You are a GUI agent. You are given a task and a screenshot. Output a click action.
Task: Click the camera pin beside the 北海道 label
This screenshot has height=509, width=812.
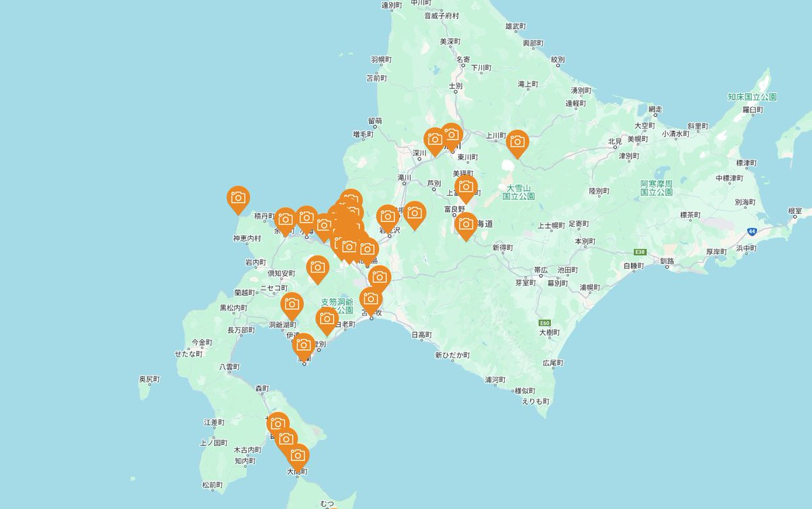click(x=466, y=224)
